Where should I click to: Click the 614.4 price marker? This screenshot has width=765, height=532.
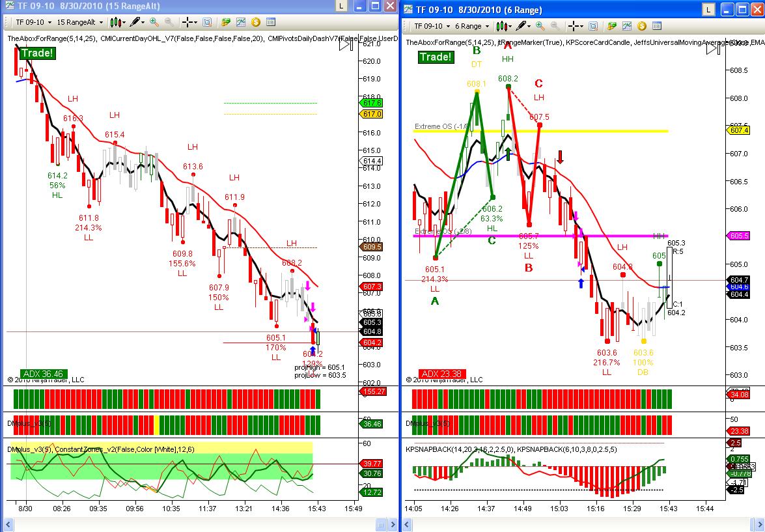[371, 161]
